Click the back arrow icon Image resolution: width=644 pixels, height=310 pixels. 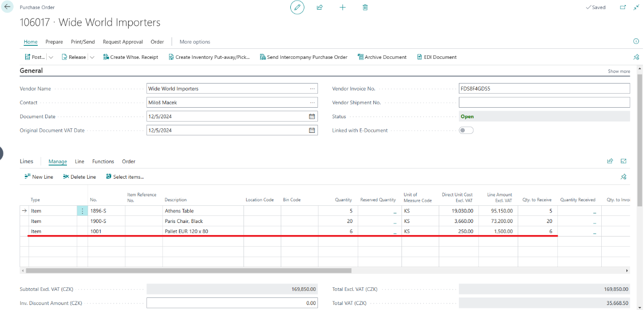tap(7, 7)
